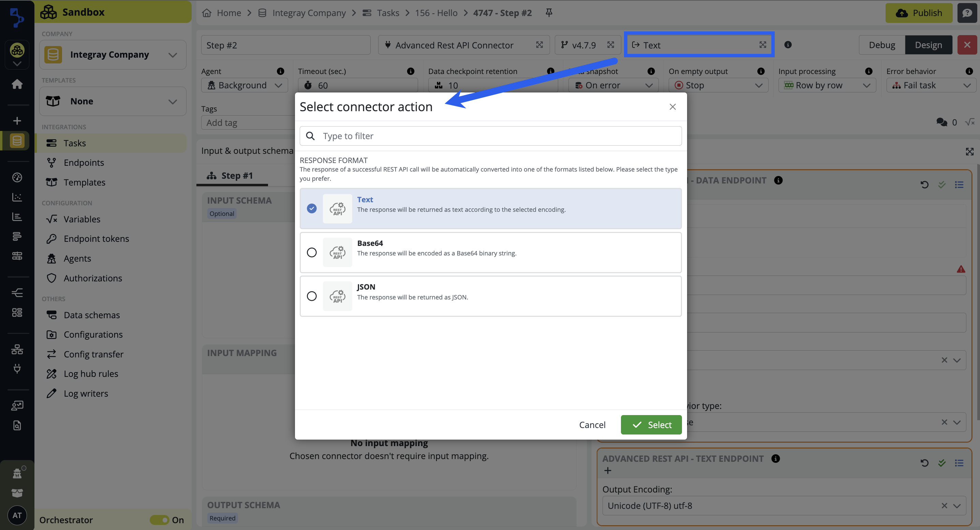
Task: Open the Error behavior Fail task dropdown
Action: [x=931, y=85]
